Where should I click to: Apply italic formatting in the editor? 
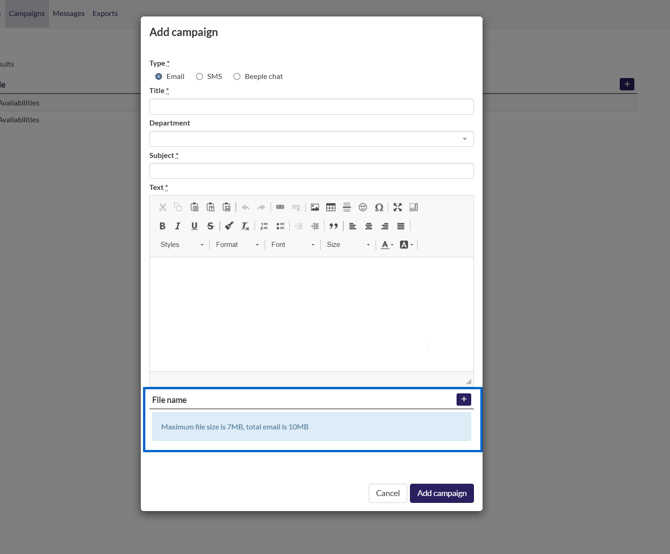pos(178,226)
